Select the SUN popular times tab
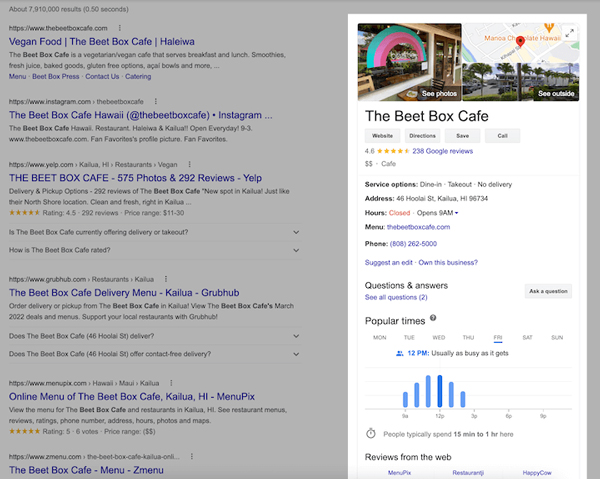 (557, 337)
